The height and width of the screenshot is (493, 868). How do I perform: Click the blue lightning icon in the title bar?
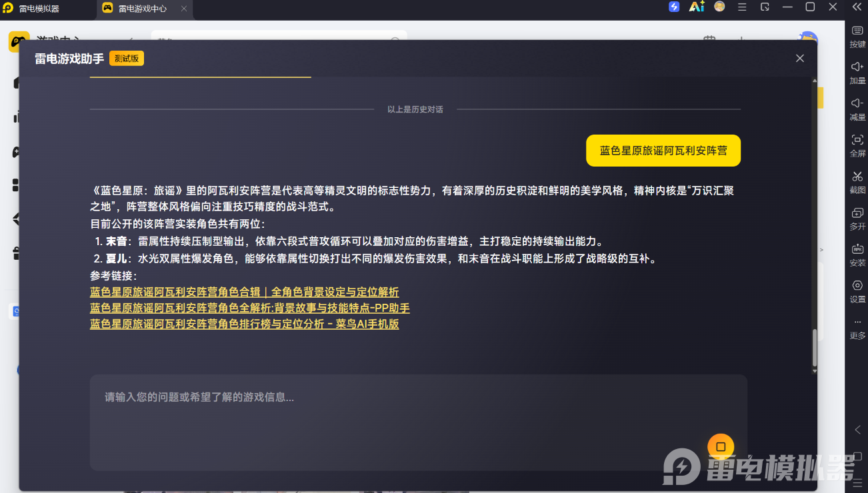(674, 7)
